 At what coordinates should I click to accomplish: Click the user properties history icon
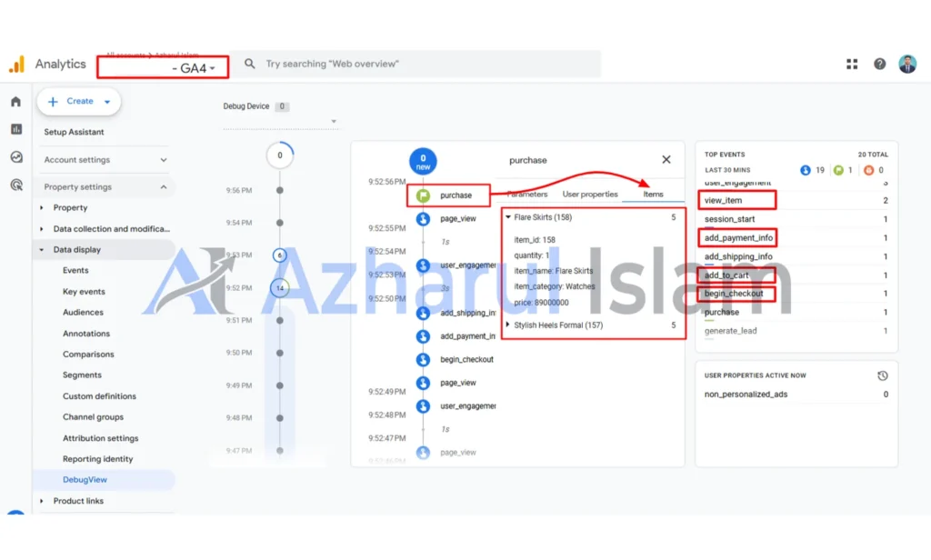point(882,375)
